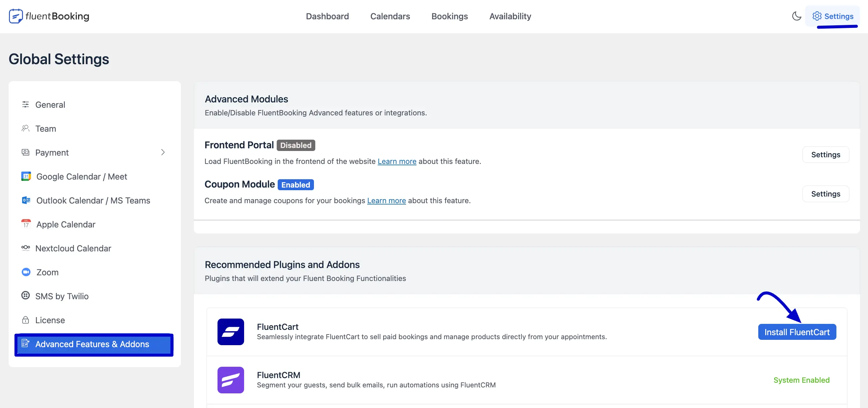The image size is (868, 408).
Task: Click the License lock icon
Action: pos(26,320)
